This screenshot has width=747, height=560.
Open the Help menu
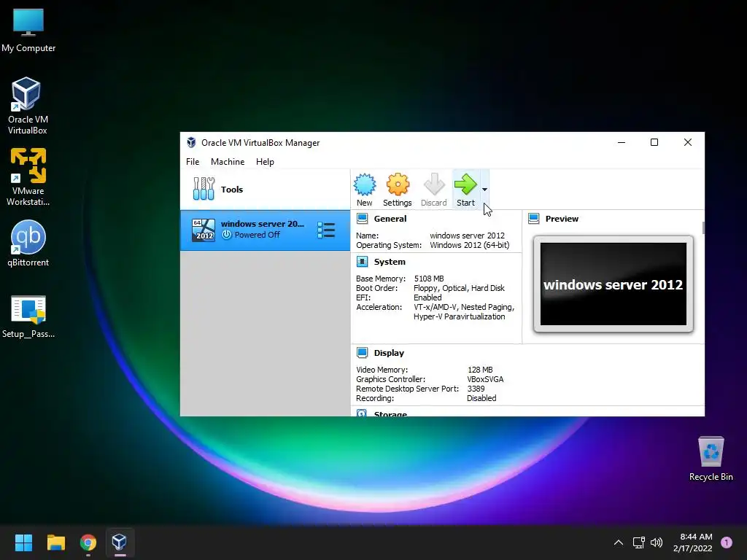pyautogui.click(x=265, y=162)
